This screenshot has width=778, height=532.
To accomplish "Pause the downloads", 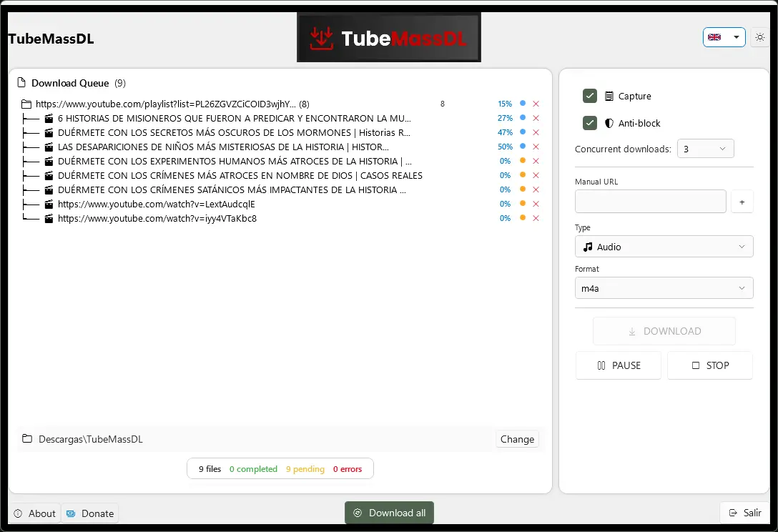I will pyautogui.click(x=619, y=366).
